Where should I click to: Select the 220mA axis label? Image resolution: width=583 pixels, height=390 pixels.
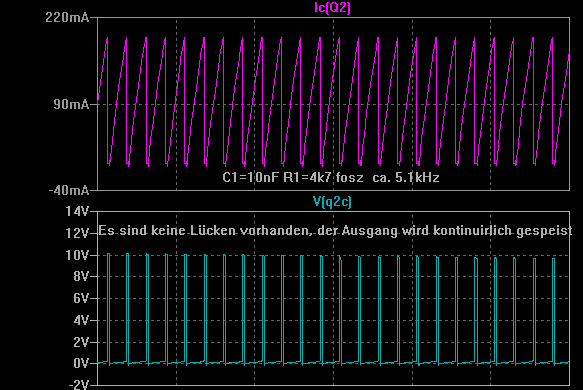(x=67, y=17)
